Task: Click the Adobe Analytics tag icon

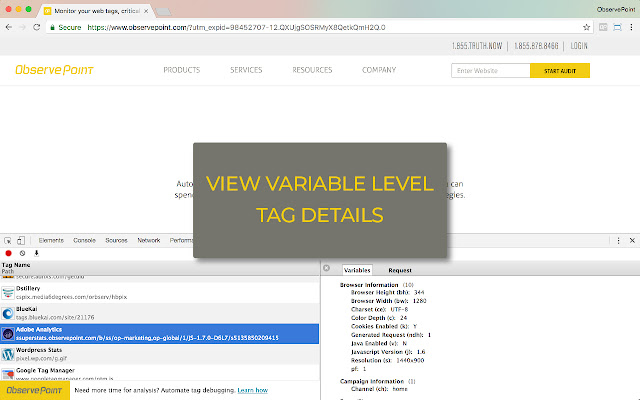Action: point(8,334)
